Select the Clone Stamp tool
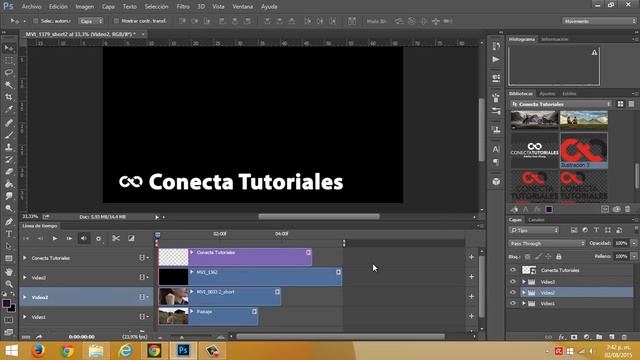Image resolution: width=640 pixels, height=360 pixels. click(9, 147)
